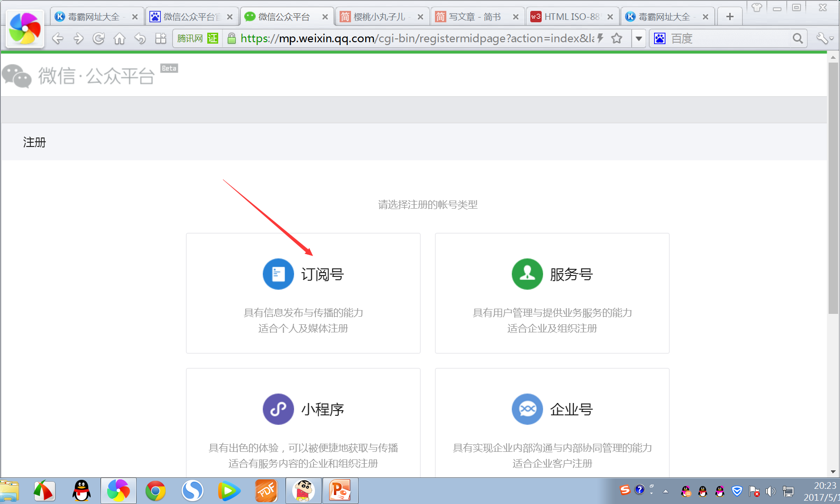Switch to last 毒霸网址大全 tab

click(x=664, y=17)
